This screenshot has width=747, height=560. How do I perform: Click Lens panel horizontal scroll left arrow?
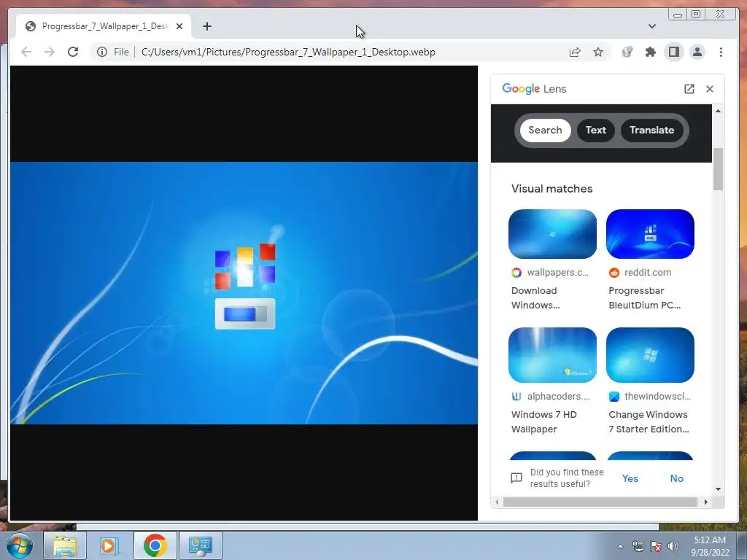click(x=497, y=502)
